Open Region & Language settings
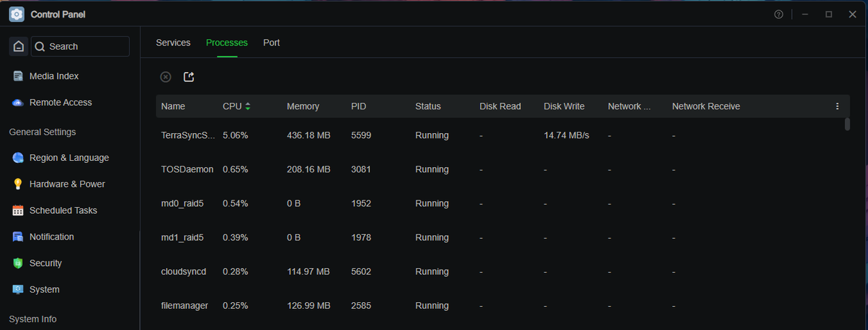The height and width of the screenshot is (330, 868). click(x=69, y=158)
